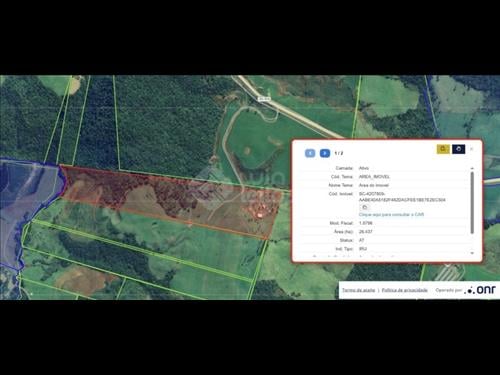Viewport: 500px width, 375px height.
Task: Go to previous feature in popup
Action: tap(310, 153)
